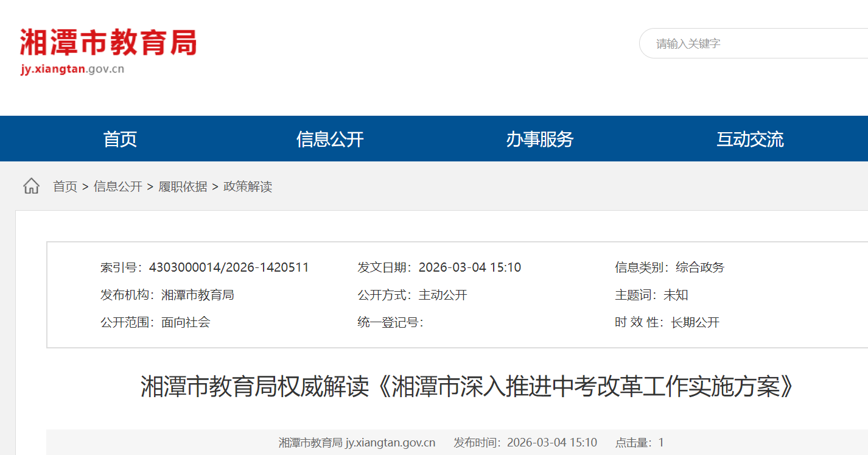
Task: Click the 湘潭市教育局 red logo
Action: click(x=108, y=44)
